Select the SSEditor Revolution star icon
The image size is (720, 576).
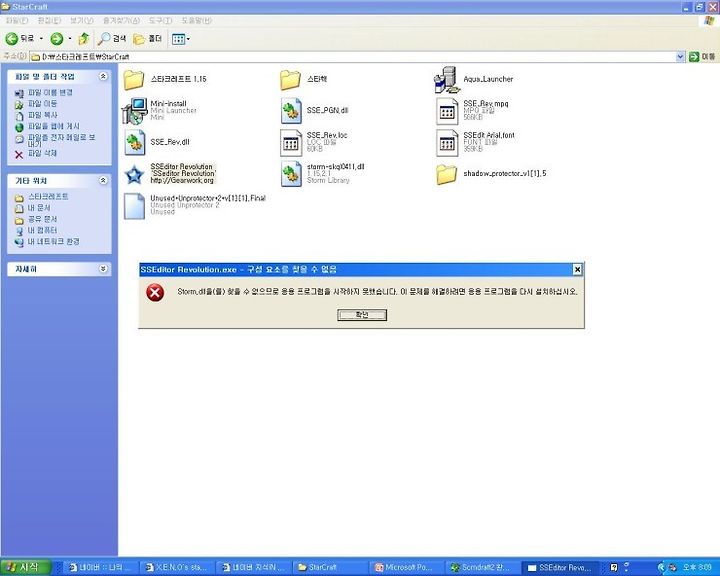click(134, 175)
